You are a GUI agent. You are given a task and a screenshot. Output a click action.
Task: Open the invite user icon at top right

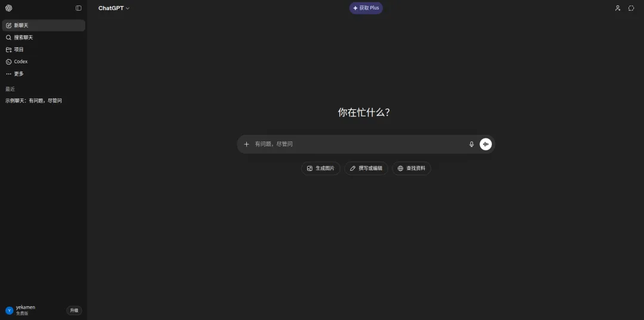[x=617, y=8]
